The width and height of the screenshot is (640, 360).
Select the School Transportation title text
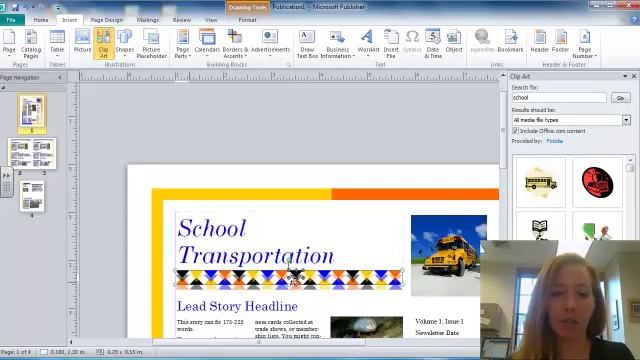[256, 241]
